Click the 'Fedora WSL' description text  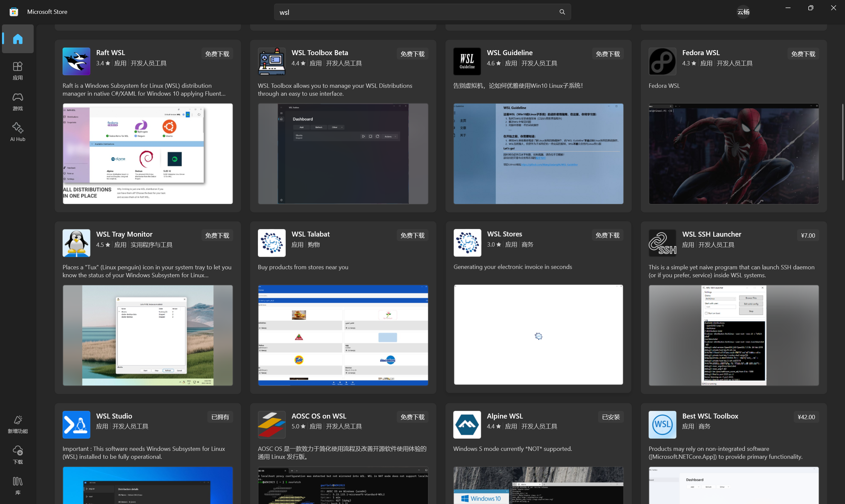664,85
